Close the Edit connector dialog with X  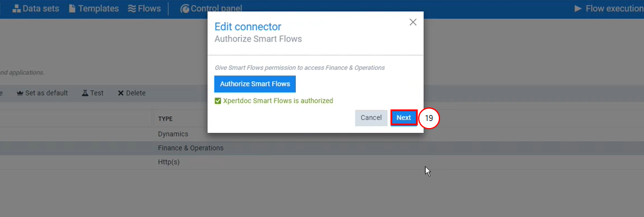coord(413,22)
